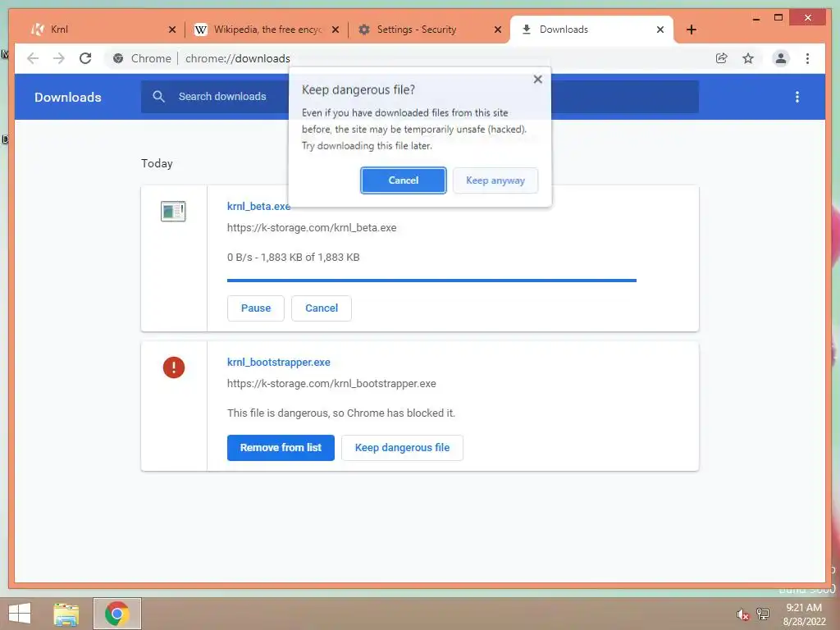
Task: Minimize the Chrome window
Action: 756,19
